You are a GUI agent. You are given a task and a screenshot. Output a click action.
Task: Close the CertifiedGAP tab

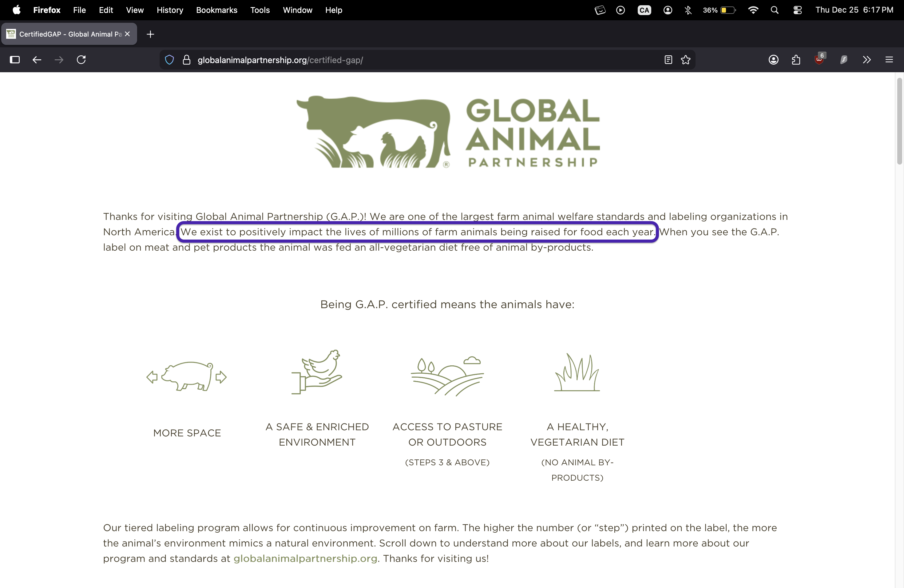point(128,34)
